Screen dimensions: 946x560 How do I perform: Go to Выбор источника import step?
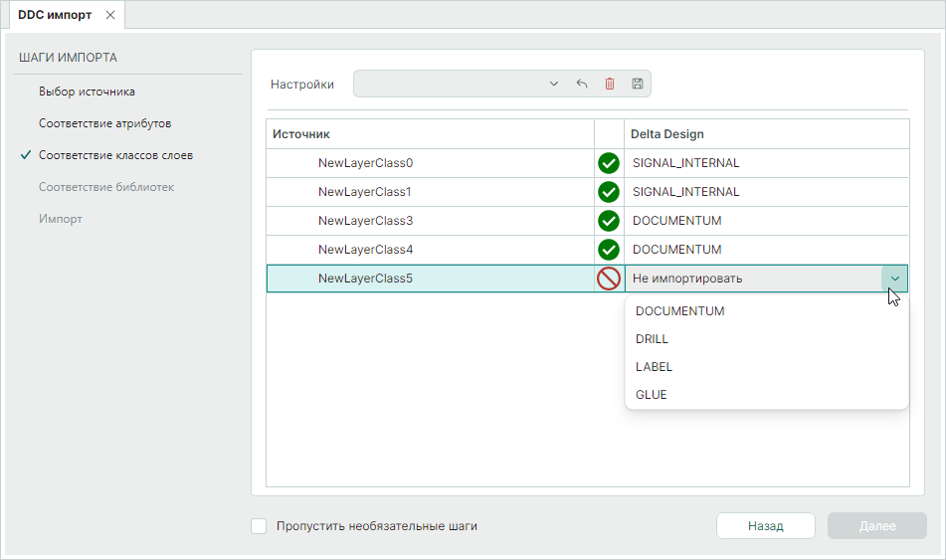tap(87, 92)
